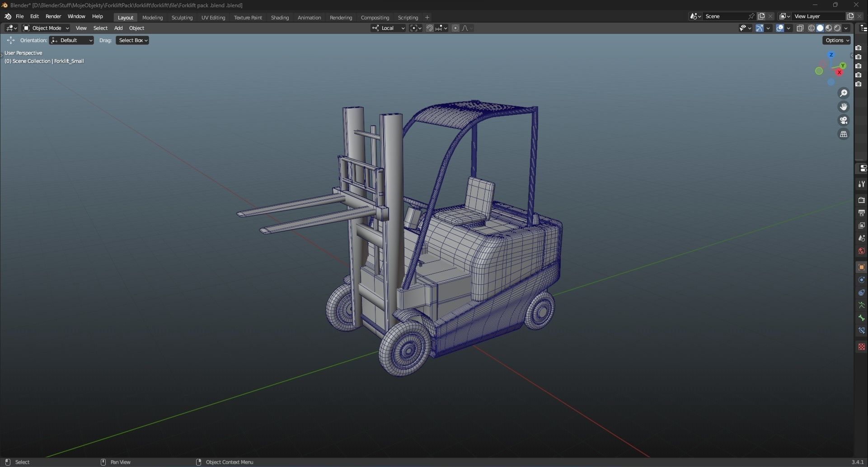Toggle proportional editing circle icon
The height and width of the screenshot is (467, 868).
455,28
